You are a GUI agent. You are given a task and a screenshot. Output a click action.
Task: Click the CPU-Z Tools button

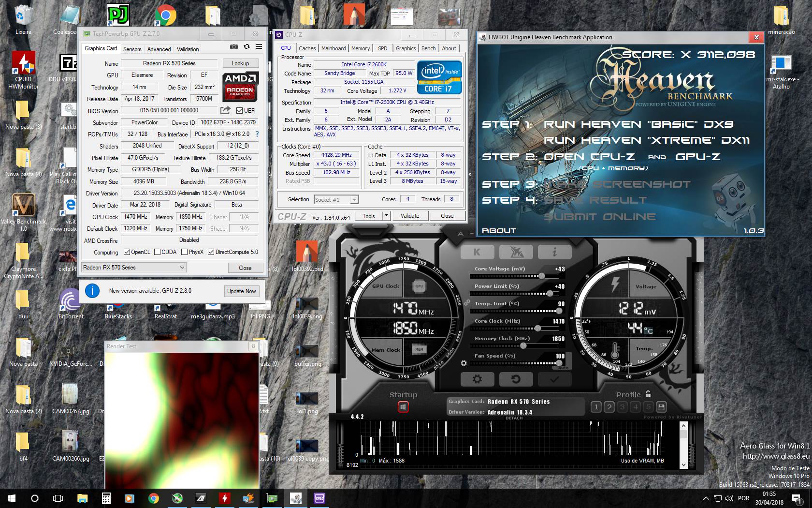tap(369, 216)
